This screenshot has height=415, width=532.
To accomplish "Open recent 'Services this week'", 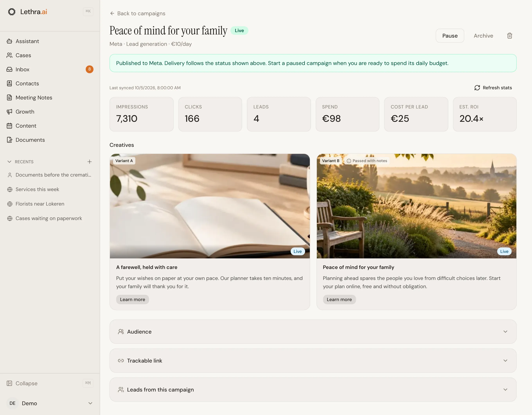I will coord(50,189).
